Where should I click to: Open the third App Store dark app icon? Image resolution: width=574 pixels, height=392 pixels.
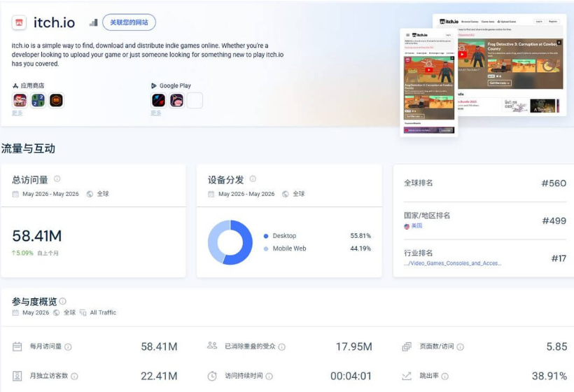[57, 100]
